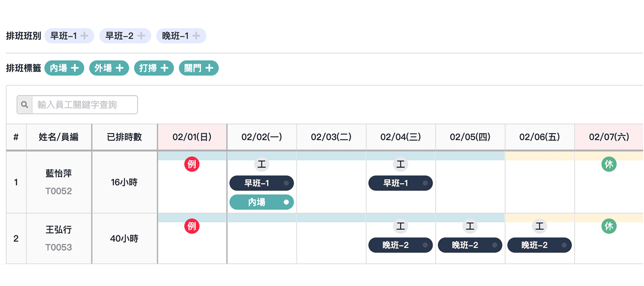Image resolution: width=644 pixels, height=286 pixels.
Task: Expand the 早班-1 shift pill on 02/02
Action: point(261,183)
